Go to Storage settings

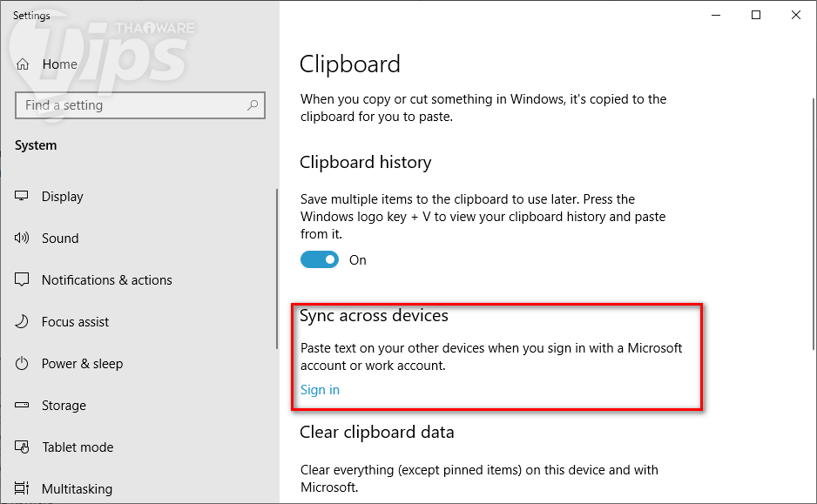(x=64, y=406)
